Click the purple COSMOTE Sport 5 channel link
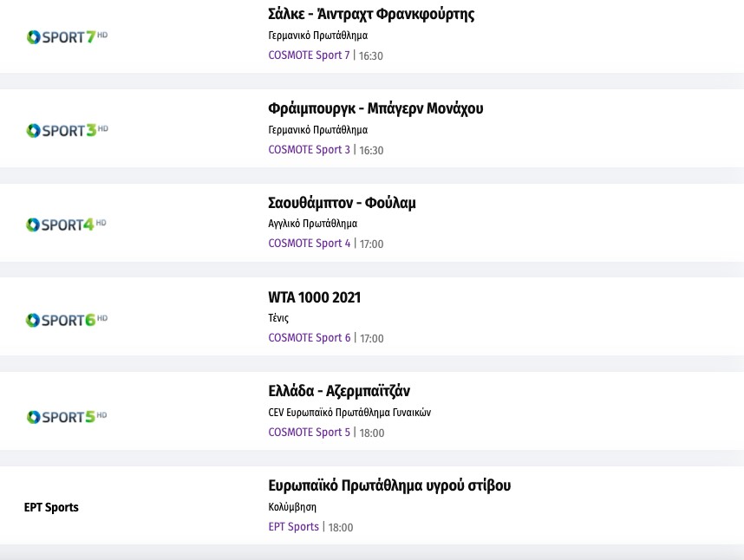Screen dimensions: 744x560 point(309,432)
